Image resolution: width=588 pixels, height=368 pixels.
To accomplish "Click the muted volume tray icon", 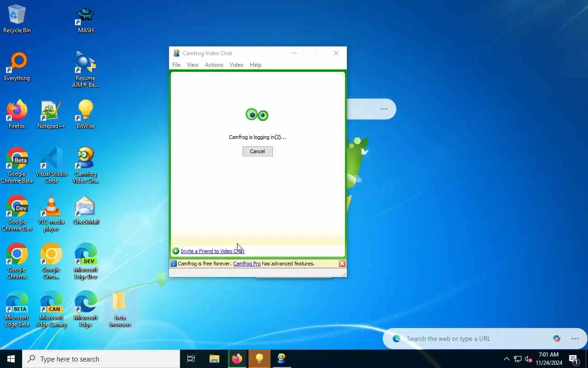I will [528, 359].
